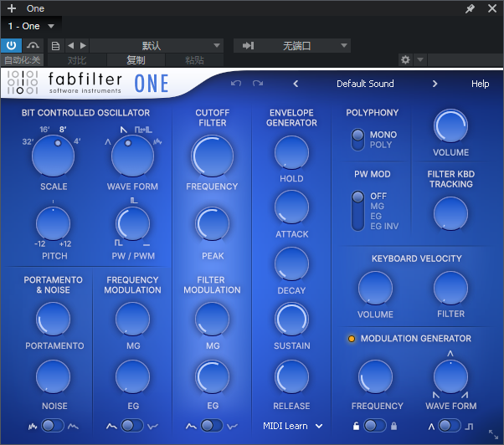The image size is (504, 445).
Task: Click the triangle icon under MG Wave Form
Action: [x=431, y=427]
